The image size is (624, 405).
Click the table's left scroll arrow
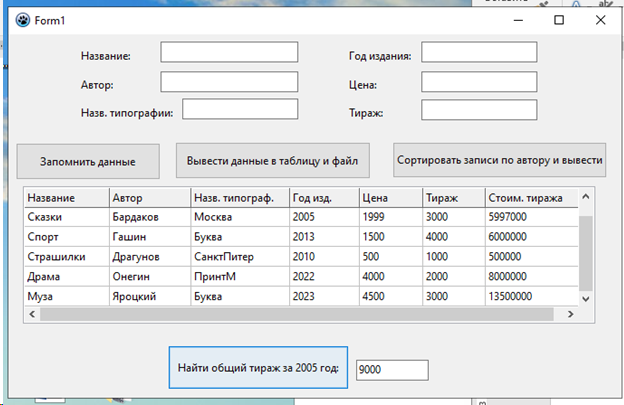point(33,315)
